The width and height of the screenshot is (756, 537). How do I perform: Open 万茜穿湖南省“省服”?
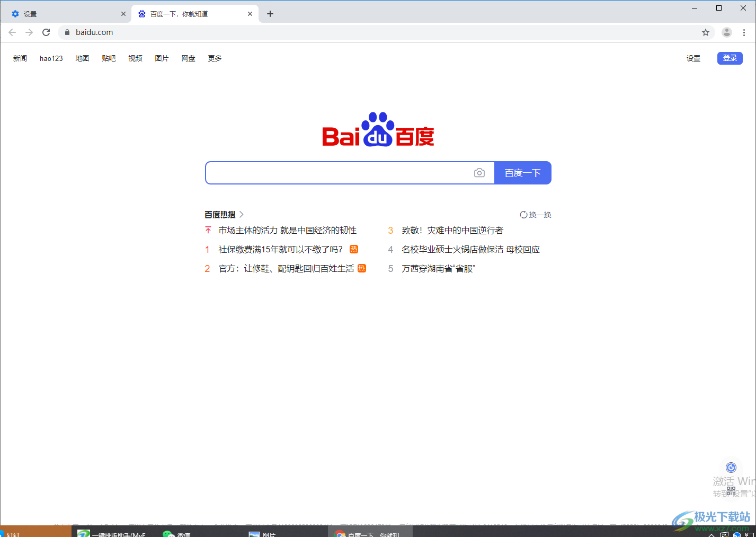click(438, 268)
